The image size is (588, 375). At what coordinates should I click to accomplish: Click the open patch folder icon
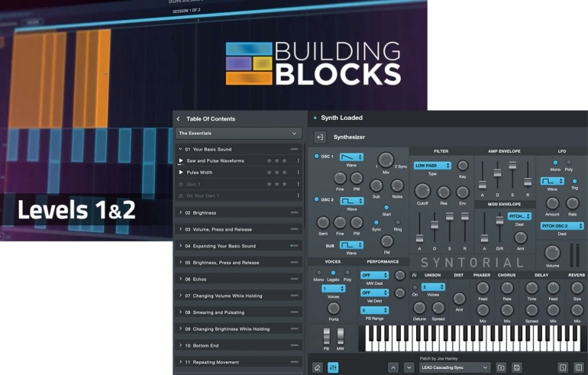[501, 367]
